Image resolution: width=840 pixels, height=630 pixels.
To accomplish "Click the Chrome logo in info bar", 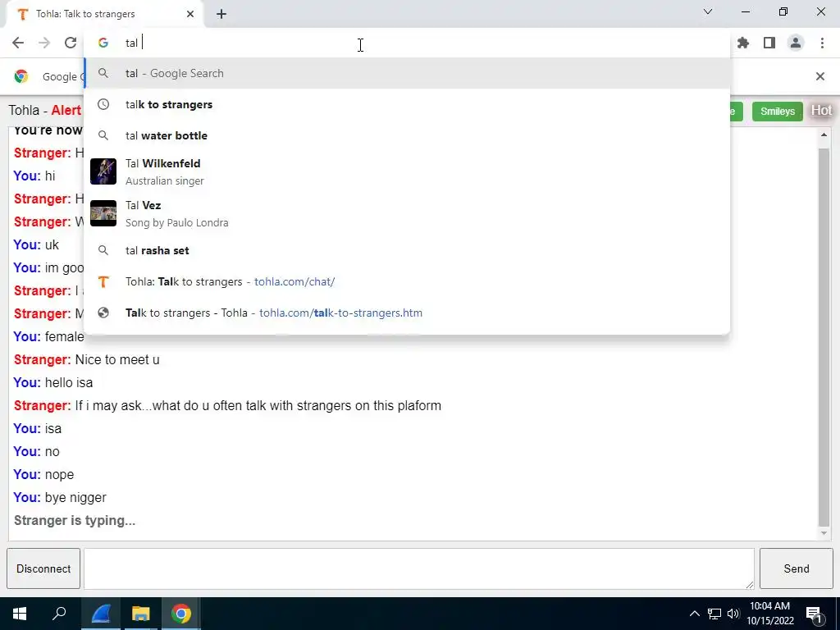I will pyautogui.click(x=21, y=76).
